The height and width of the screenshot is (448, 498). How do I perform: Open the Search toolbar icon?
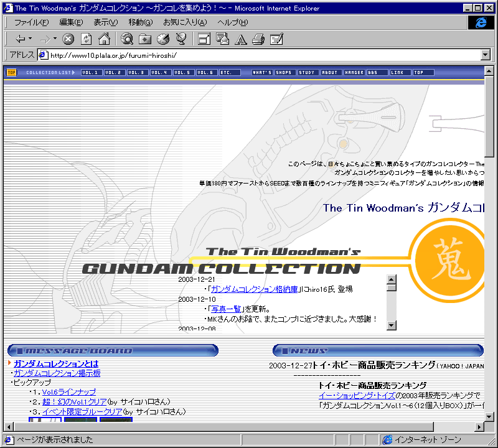127,39
